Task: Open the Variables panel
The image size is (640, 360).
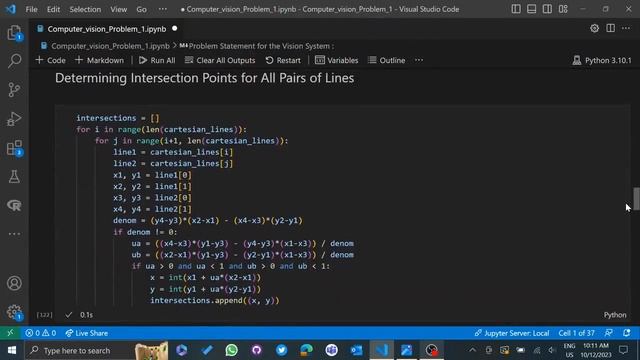Action: coord(337,60)
